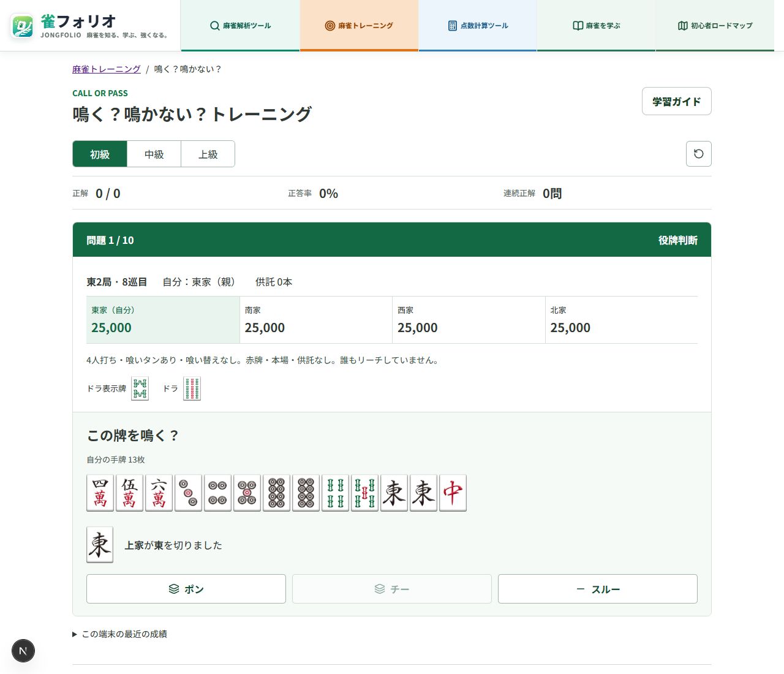
Task: Click the 3-circle pin tile in hand
Action: click(x=189, y=493)
